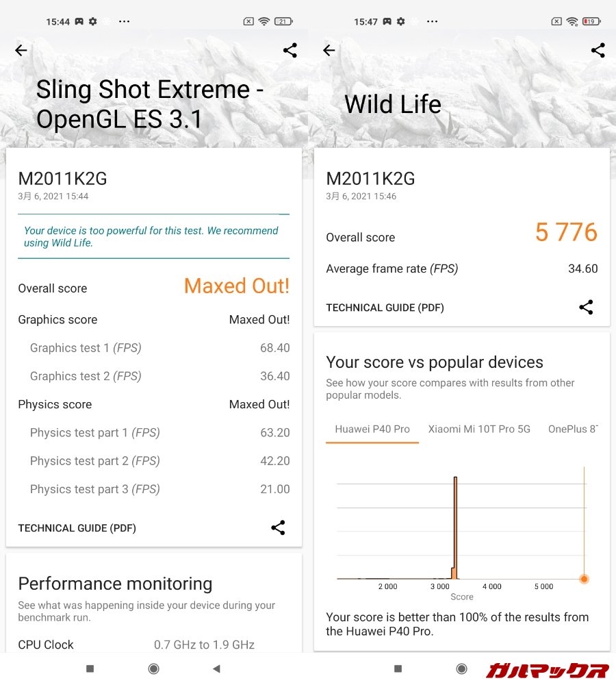Open left status bar settings gear
616x685 pixels.
click(x=93, y=22)
